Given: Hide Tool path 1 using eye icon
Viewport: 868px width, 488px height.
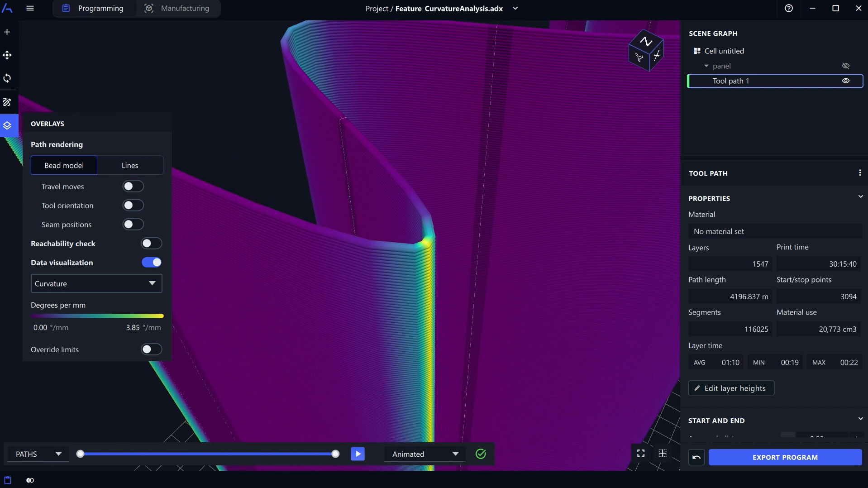Looking at the screenshot, I should click(845, 81).
